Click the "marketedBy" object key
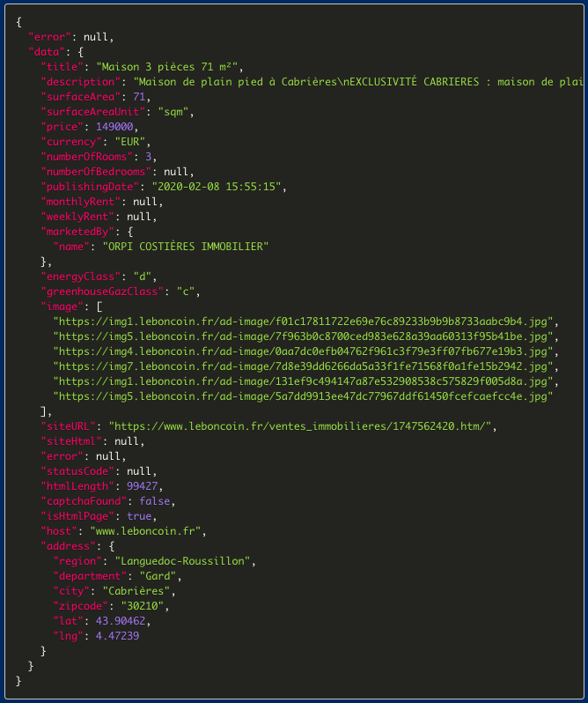The image size is (588, 703). 75,232
